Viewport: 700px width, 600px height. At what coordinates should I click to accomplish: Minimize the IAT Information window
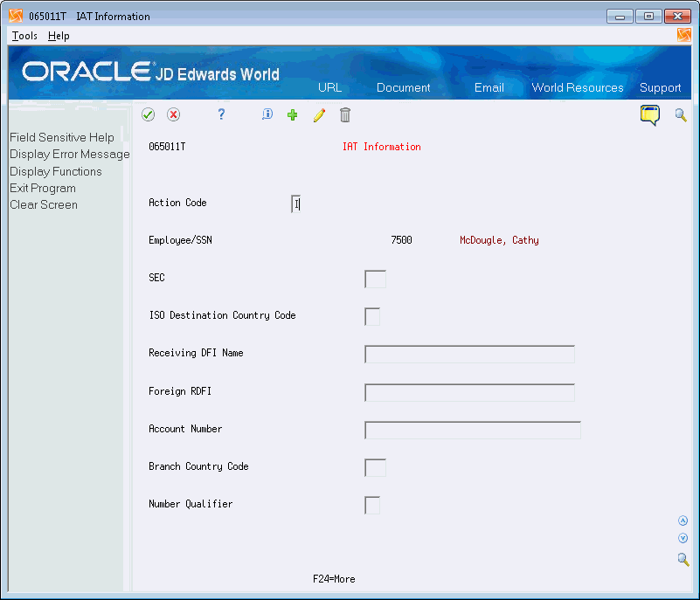pyautogui.click(x=620, y=16)
